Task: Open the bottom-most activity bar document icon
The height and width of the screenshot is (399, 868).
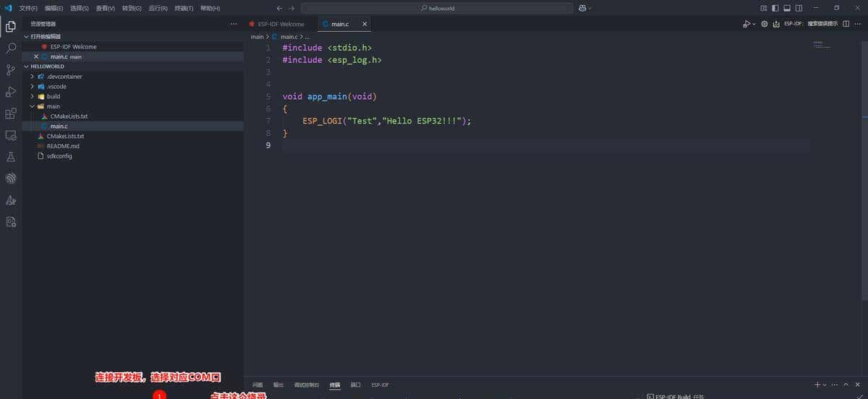Action: coord(11,222)
